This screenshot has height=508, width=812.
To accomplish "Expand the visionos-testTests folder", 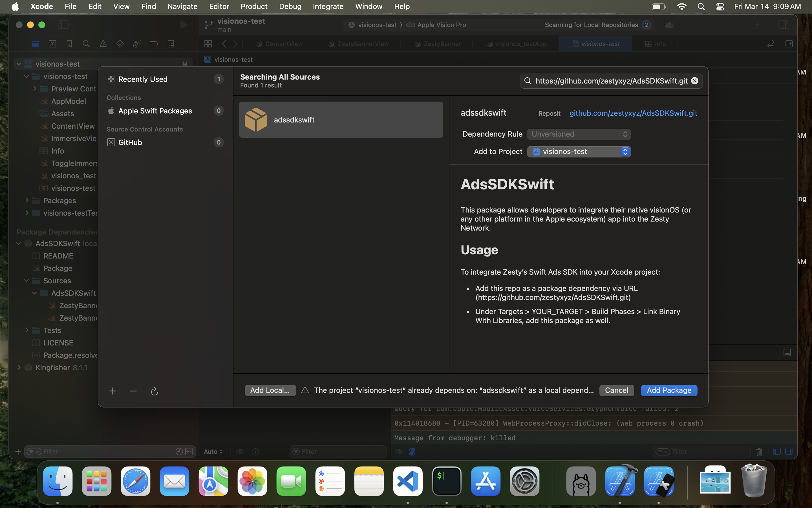I will [27, 213].
